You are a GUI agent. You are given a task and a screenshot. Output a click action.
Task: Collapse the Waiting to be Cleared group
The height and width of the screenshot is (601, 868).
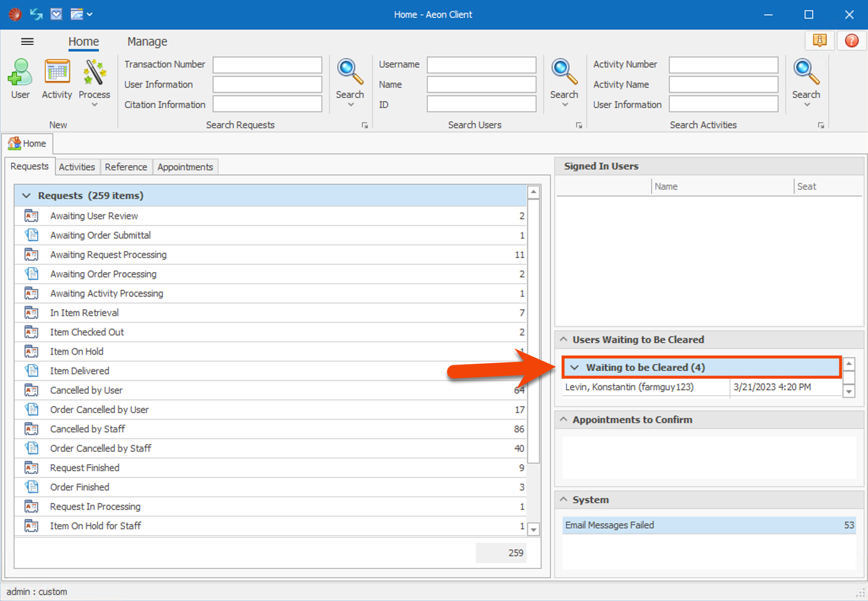point(574,368)
